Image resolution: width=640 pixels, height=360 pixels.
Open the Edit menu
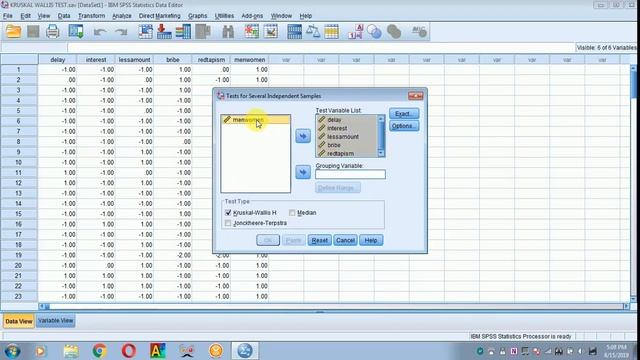tap(25, 16)
